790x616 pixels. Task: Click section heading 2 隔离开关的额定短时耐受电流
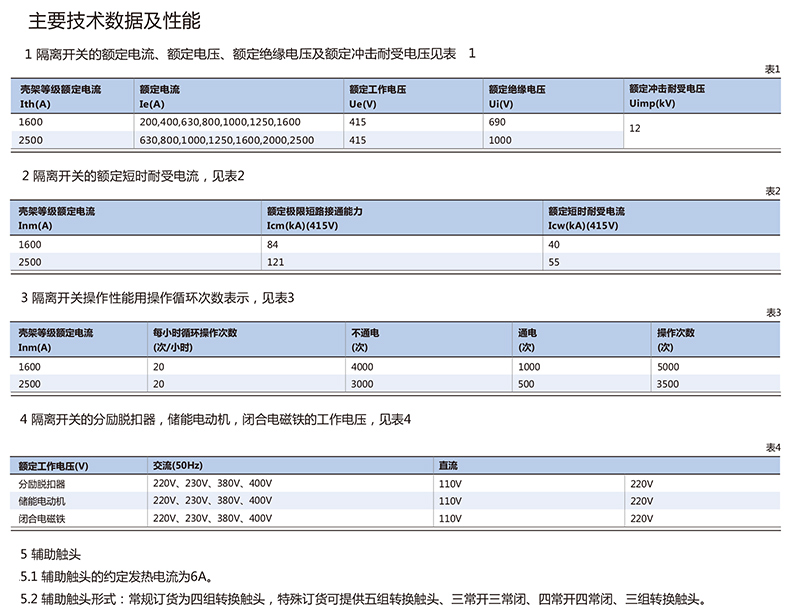133,175
